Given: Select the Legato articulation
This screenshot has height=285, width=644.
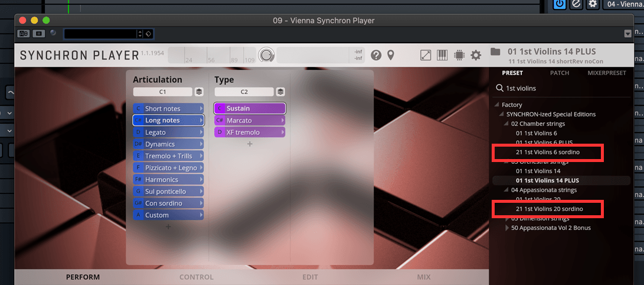Looking at the screenshot, I should (x=168, y=132).
